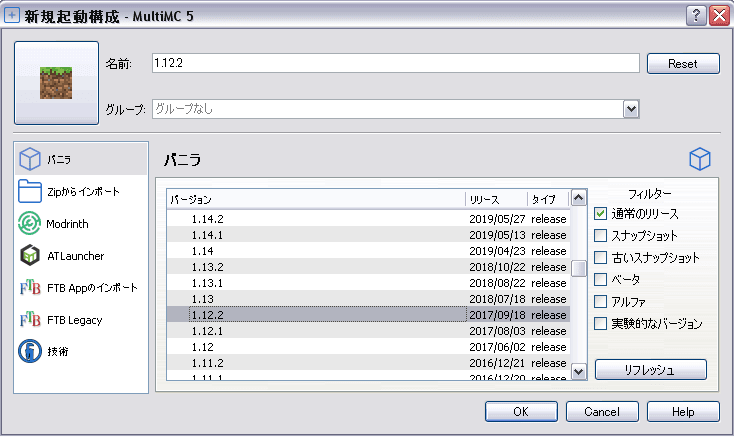Enable the 古いスナップショット filter
Image resolution: width=734 pixels, height=437 pixels.
pyautogui.click(x=601, y=257)
